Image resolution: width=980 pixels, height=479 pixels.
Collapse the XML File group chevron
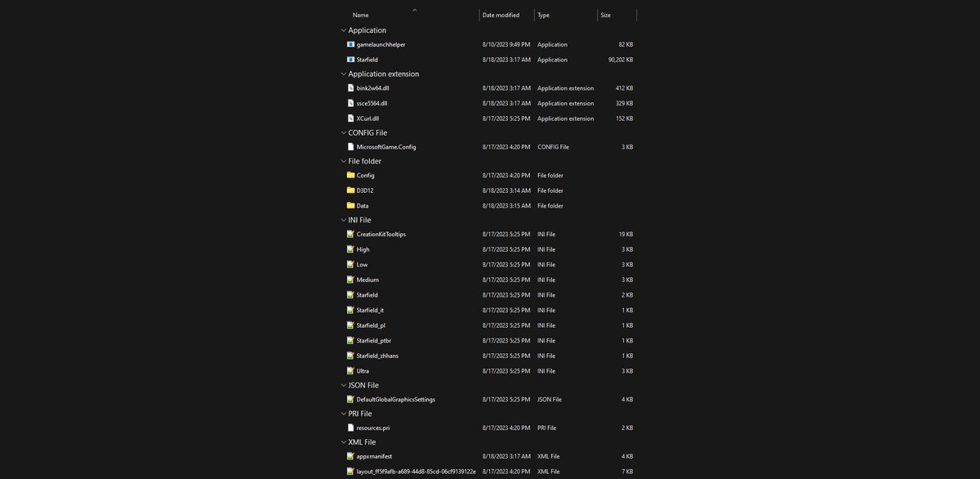coord(343,442)
